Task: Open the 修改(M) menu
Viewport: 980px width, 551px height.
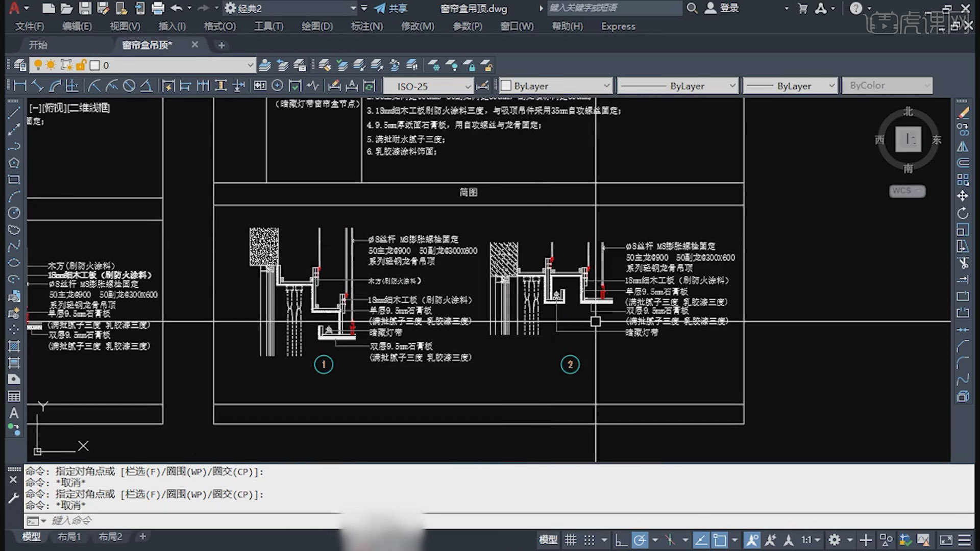Action: [418, 26]
